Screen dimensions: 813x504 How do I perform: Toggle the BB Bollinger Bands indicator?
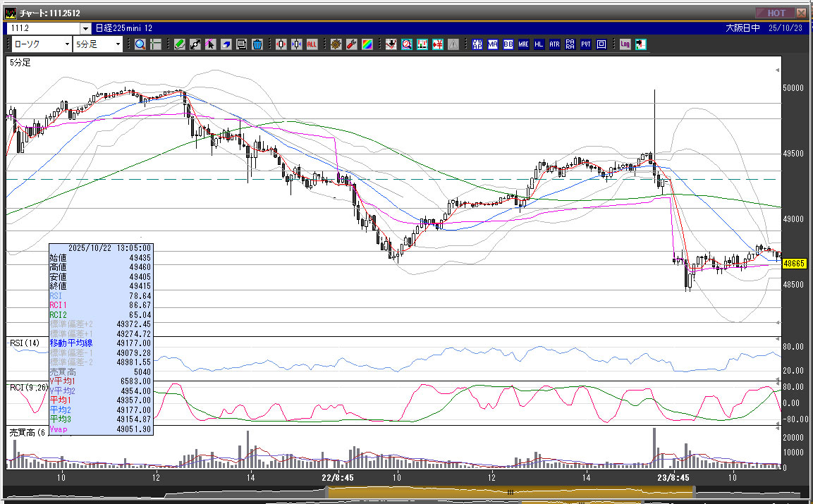pos(508,44)
